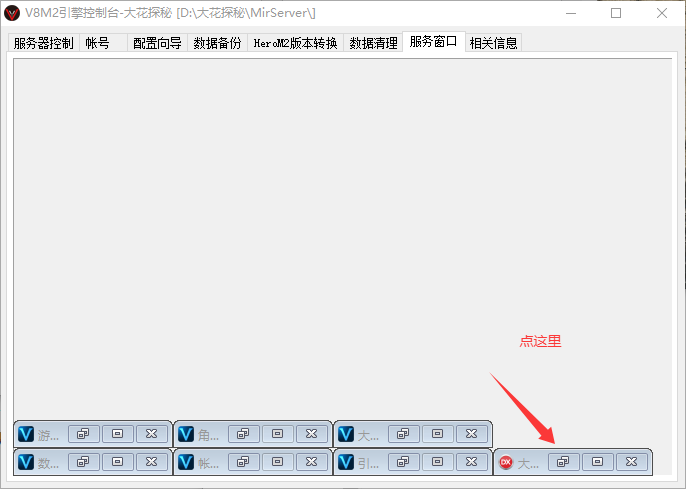Restore the minimized 角... window

point(243,434)
